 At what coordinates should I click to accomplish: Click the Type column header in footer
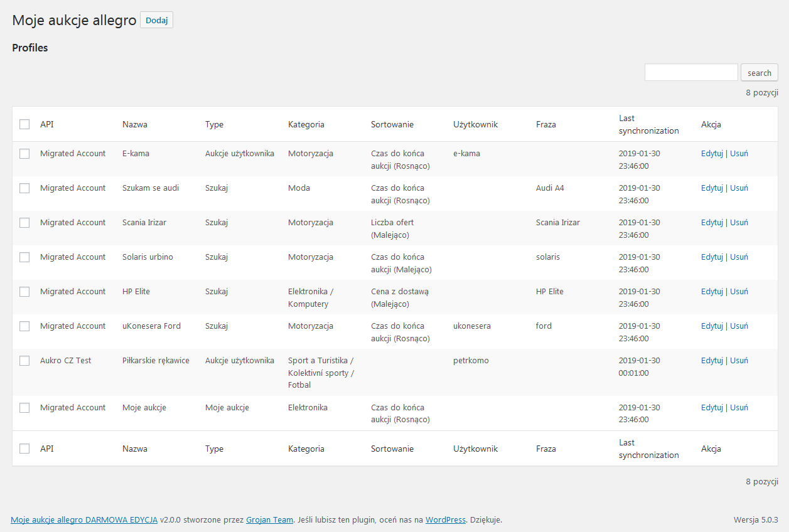coord(214,449)
